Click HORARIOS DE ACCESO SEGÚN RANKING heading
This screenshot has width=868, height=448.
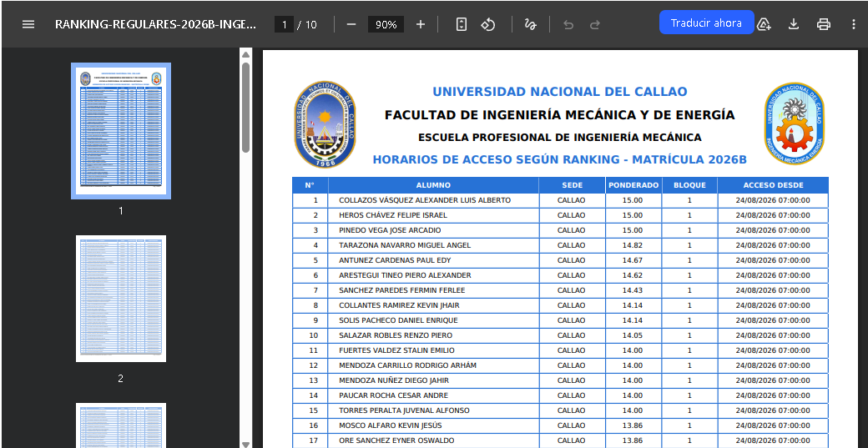pyautogui.click(x=560, y=159)
